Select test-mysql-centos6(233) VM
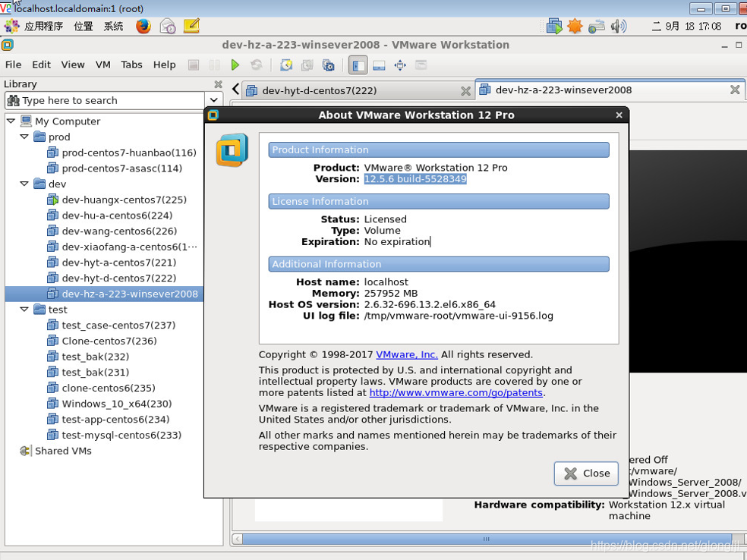Viewport: 747px width, 560px height. click(121, 436)
